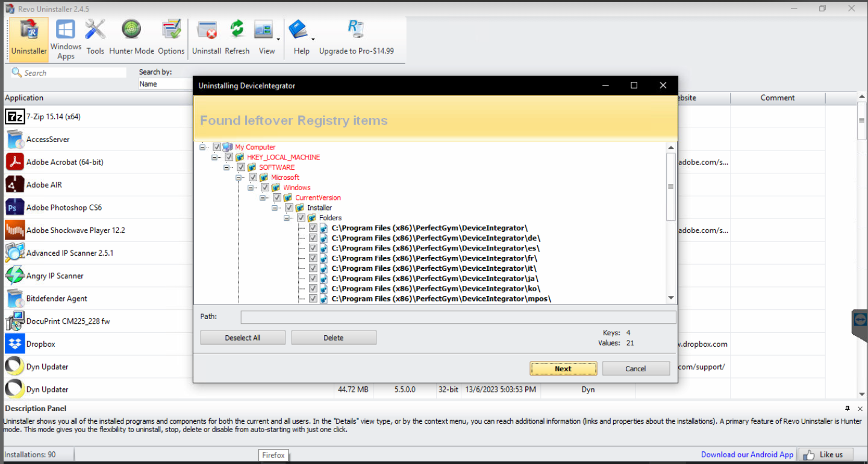The height and width of the screenshot is (464, 868).
Task: Click Upgrade to Pro icon
Action: 355,29
